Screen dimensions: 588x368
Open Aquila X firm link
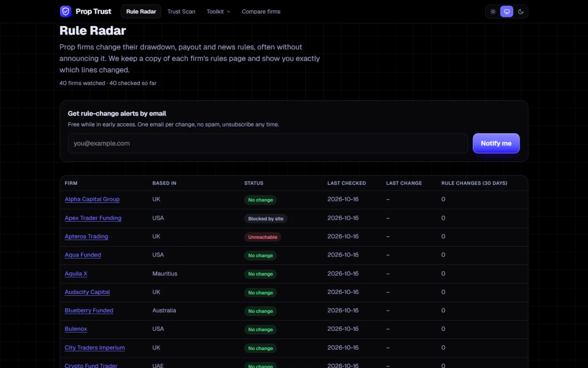[x=76, y=274]
